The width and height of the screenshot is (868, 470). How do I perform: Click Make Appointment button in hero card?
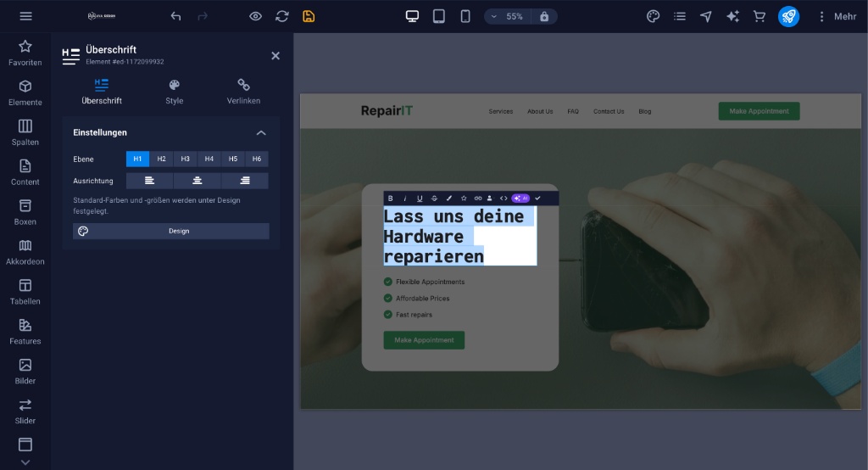(x=424, y=340)
